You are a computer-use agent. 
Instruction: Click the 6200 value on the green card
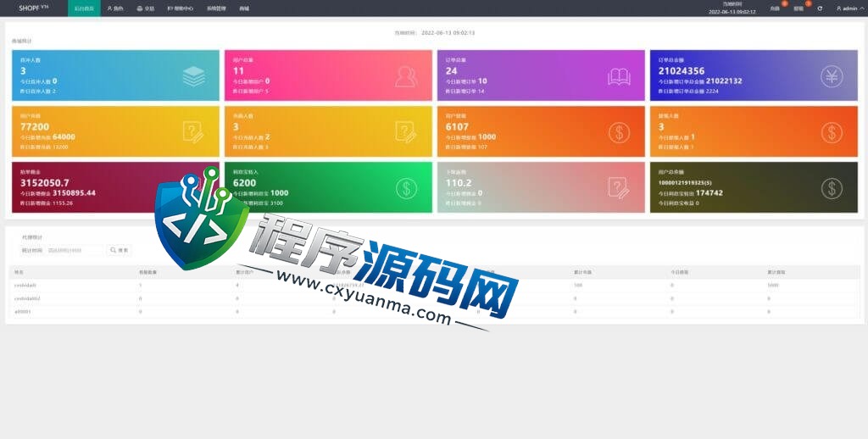coord(244,183)
